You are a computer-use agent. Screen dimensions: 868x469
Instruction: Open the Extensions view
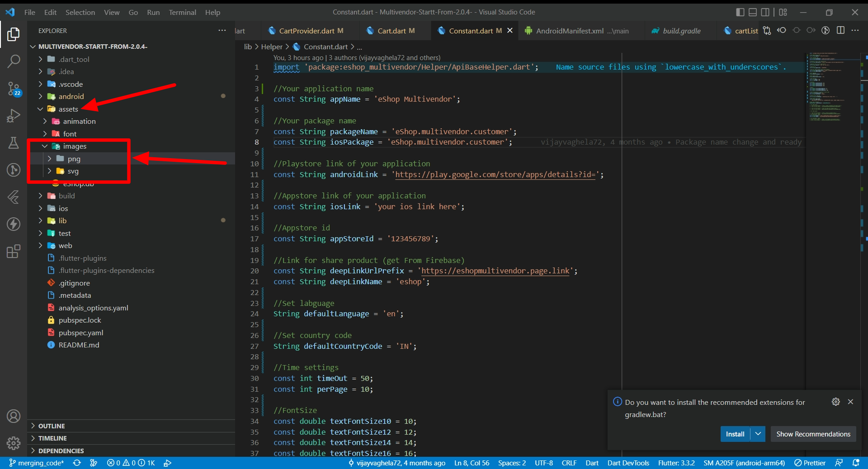point(14,251)
